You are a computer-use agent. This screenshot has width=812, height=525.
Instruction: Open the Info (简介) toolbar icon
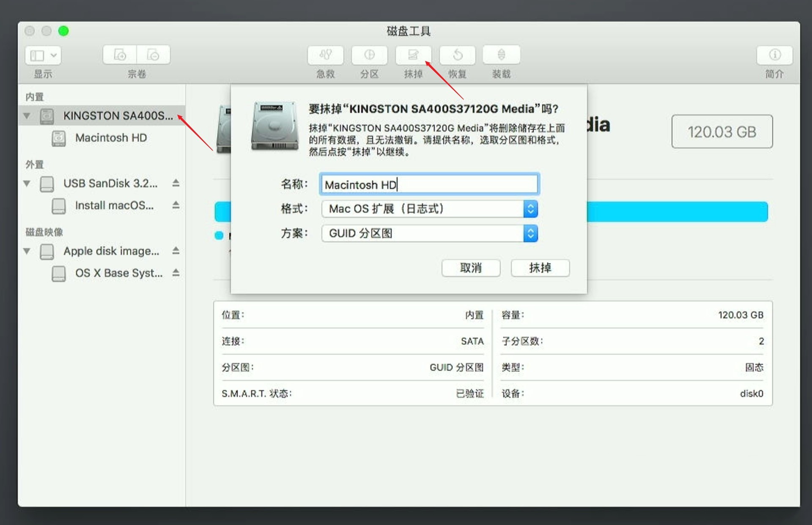coord(774,55)
